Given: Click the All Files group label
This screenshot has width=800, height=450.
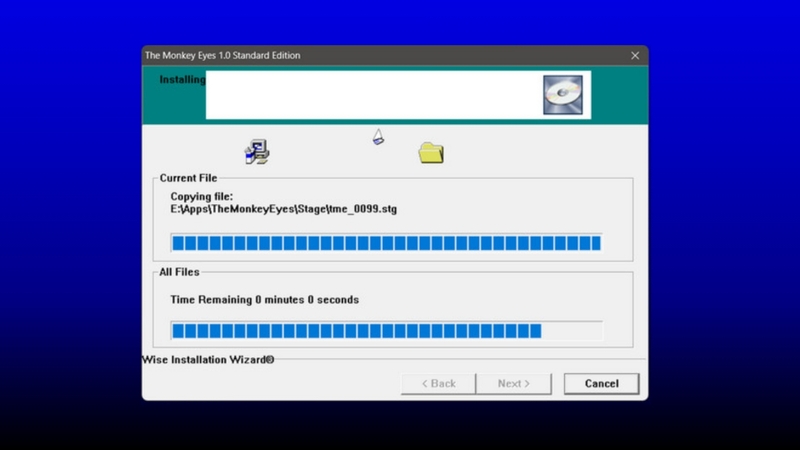Looking at the screenshot, I should click(179, 272).
